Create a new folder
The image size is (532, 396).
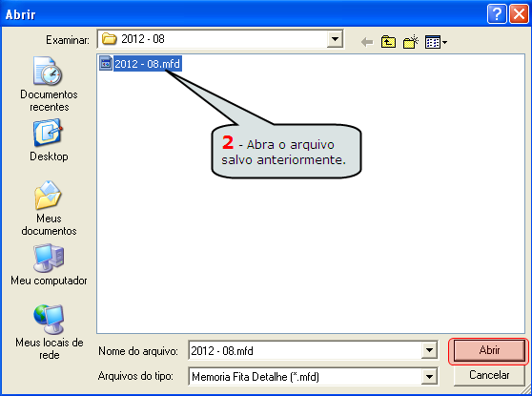pos(411,42)
